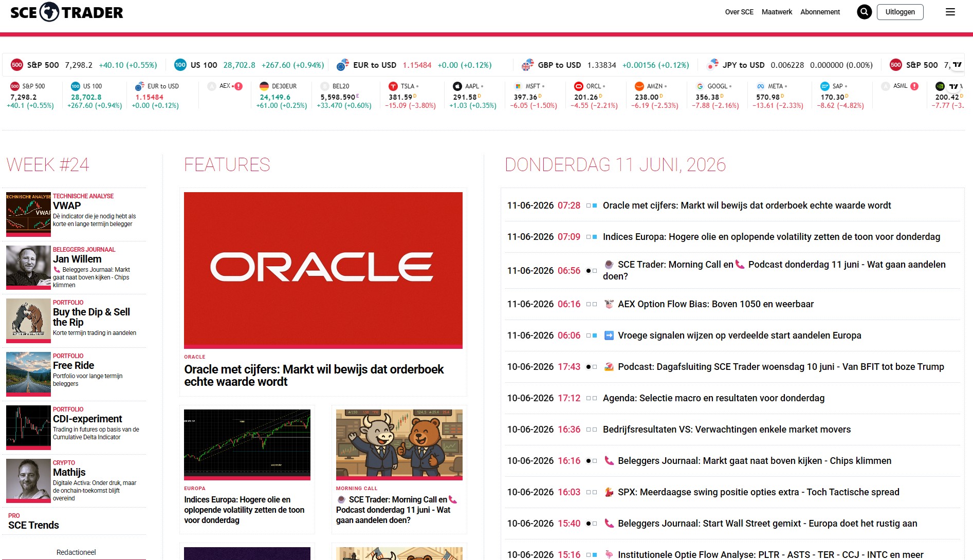
Task: Open search with the magnifier icon
Action: (x=865, y=12)
